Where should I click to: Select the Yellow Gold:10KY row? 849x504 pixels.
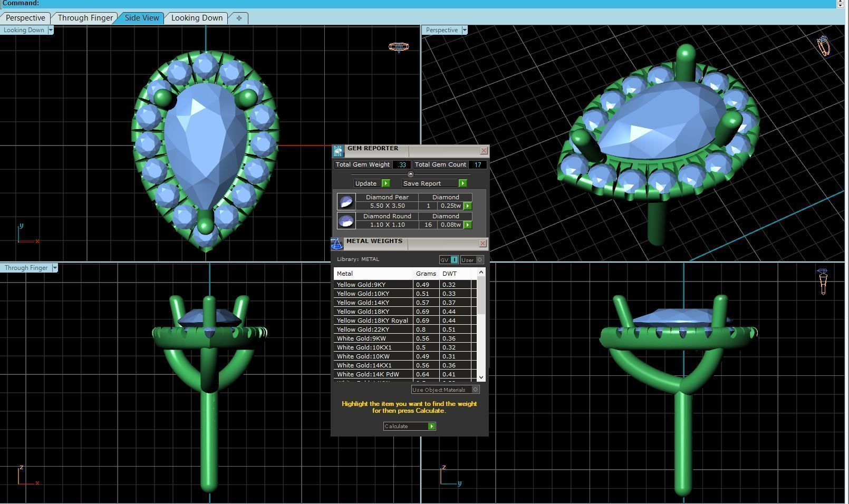click(x=405, y=294)
